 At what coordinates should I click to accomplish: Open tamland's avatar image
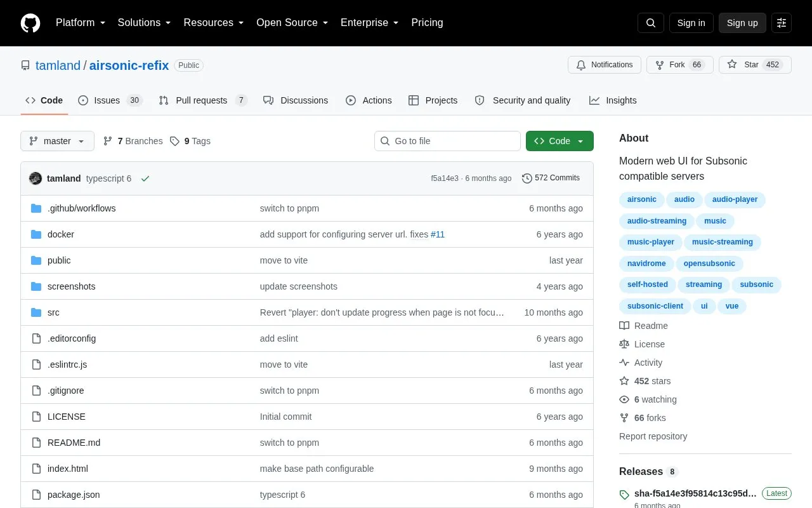[36, 178]
